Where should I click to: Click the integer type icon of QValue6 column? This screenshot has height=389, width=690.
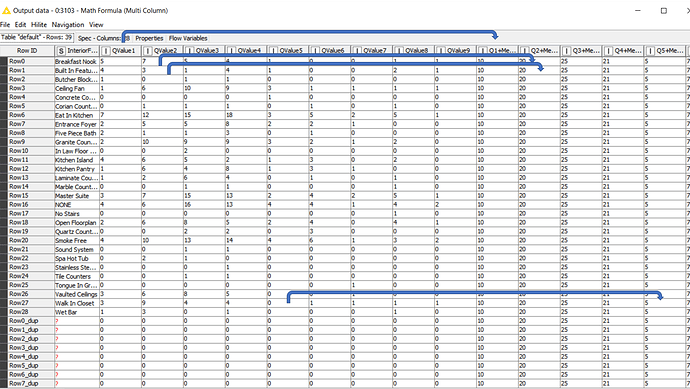(315, 51)
